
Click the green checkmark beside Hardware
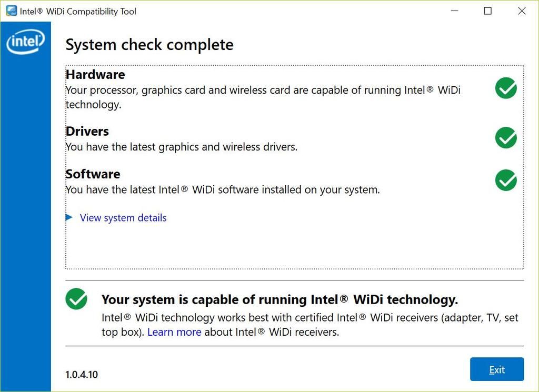(x=506, y=88)
